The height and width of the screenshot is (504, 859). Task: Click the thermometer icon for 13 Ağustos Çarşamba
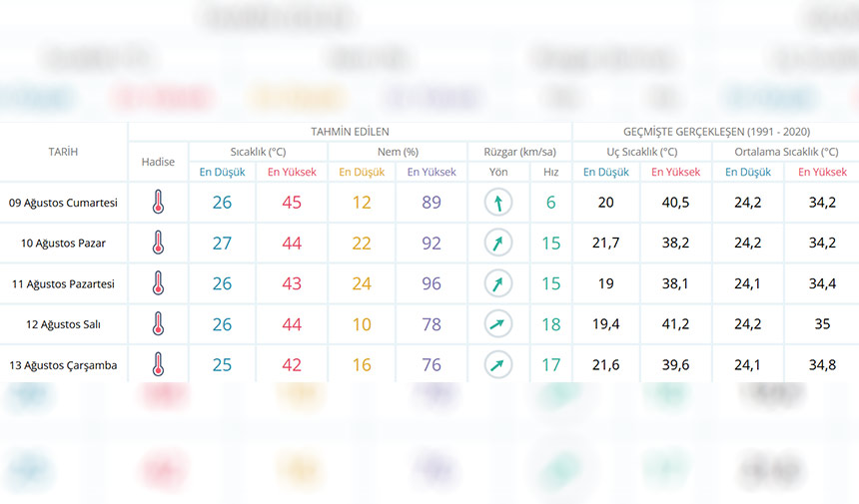pos(158,365)
